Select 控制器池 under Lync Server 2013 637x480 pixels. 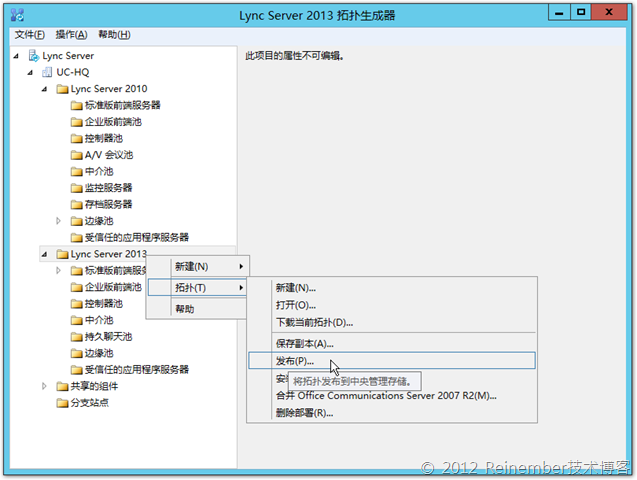(x=104, y=304)
